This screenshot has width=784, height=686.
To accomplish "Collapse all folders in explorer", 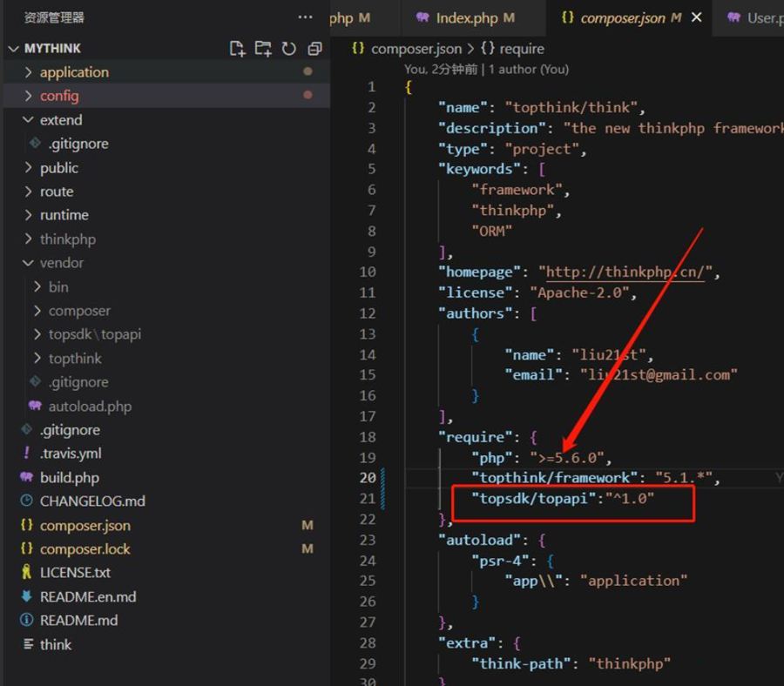I will [314, 49].
